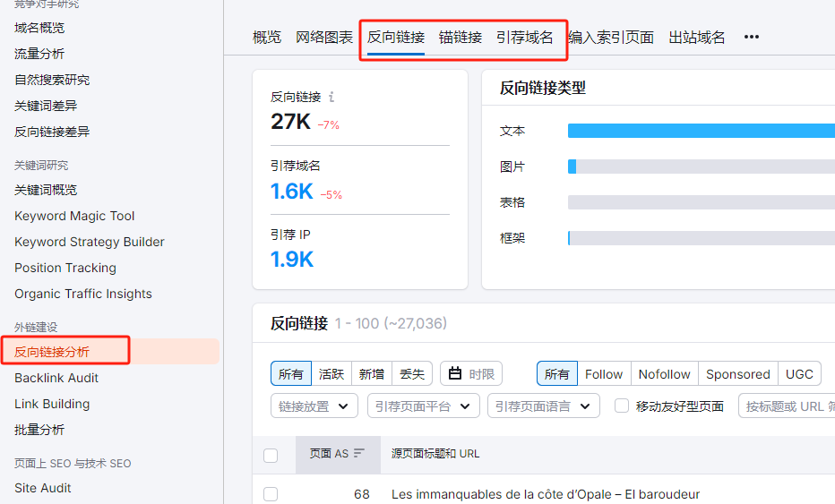Open the 引荐页面语言 dropdown

coord(543,406)
